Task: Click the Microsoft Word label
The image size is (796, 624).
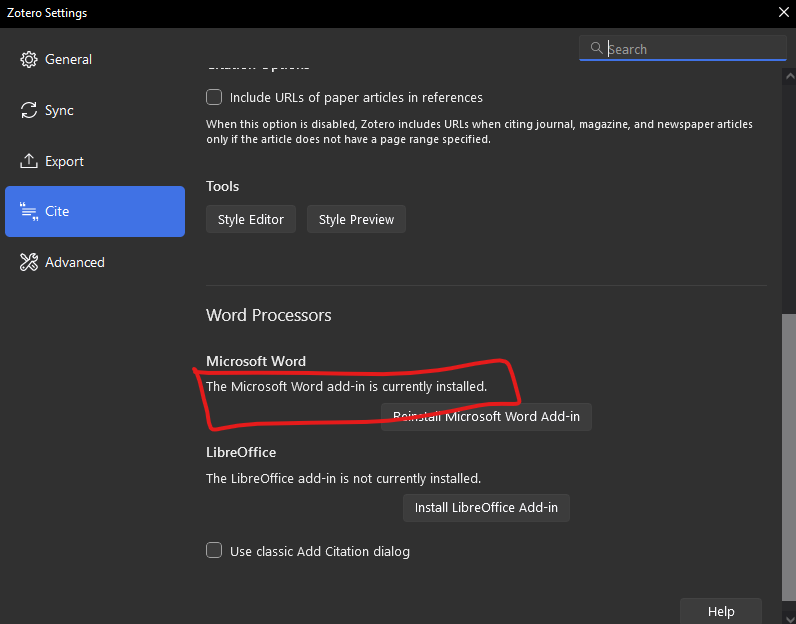Action: 256,361
